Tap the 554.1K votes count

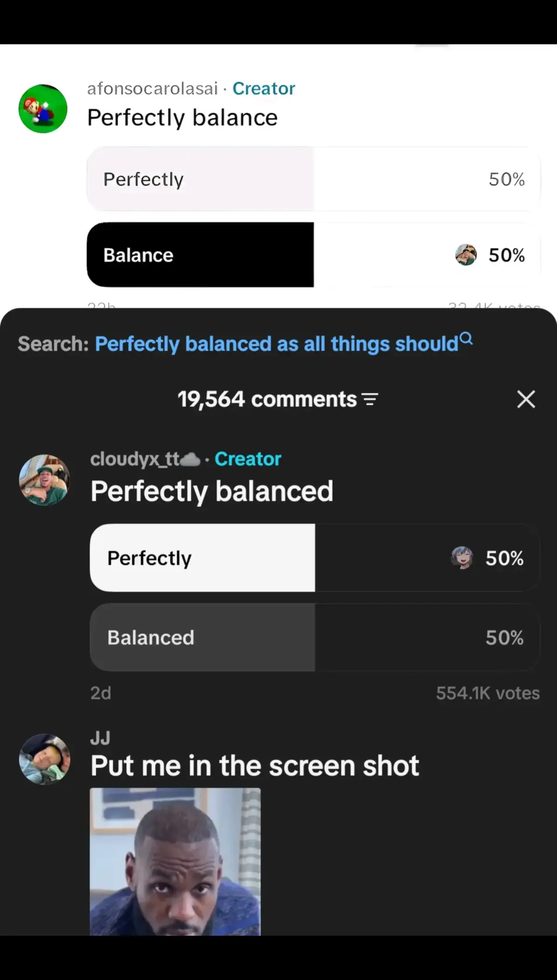[488, 693]
